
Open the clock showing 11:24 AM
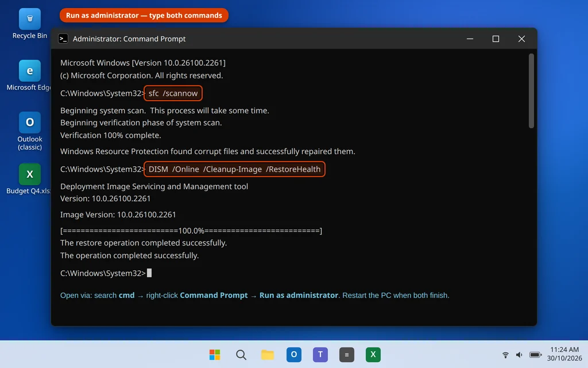(564, 350)
